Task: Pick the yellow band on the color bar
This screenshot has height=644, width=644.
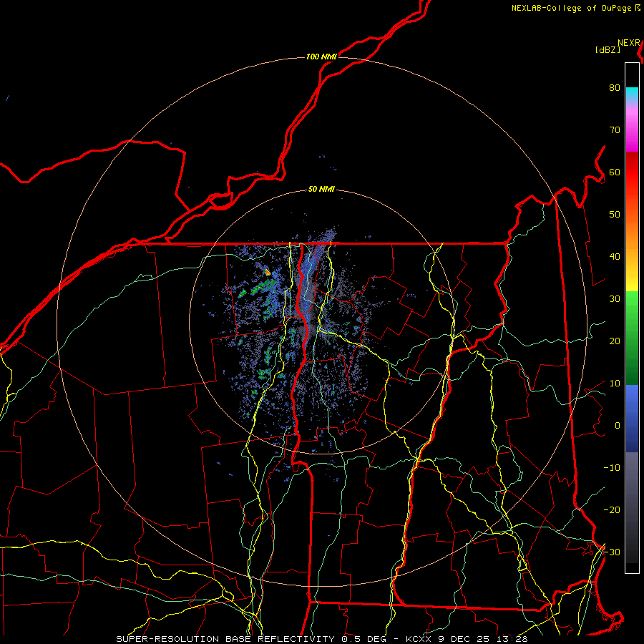Action: 632,279
